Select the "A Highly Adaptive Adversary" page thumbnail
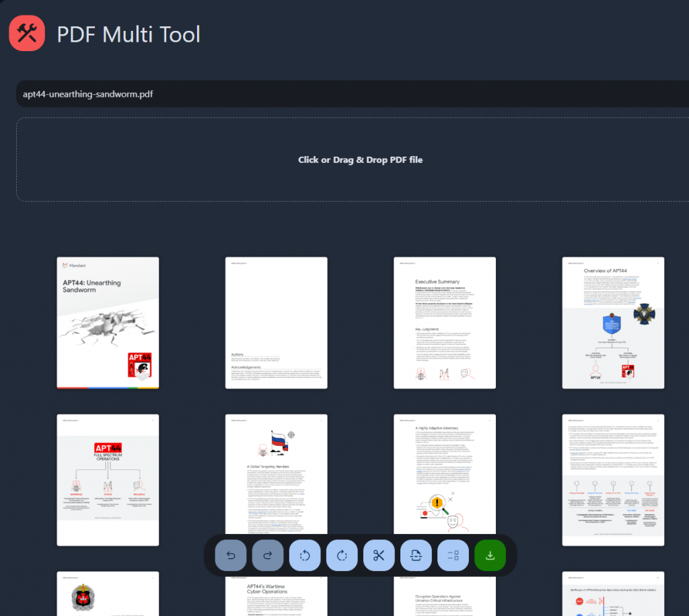 click(445, 474)
